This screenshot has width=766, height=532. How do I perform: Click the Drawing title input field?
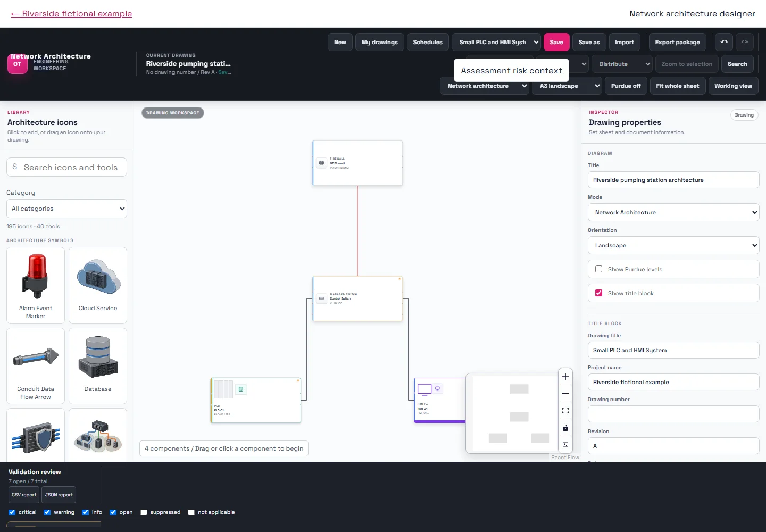(673, 350)
